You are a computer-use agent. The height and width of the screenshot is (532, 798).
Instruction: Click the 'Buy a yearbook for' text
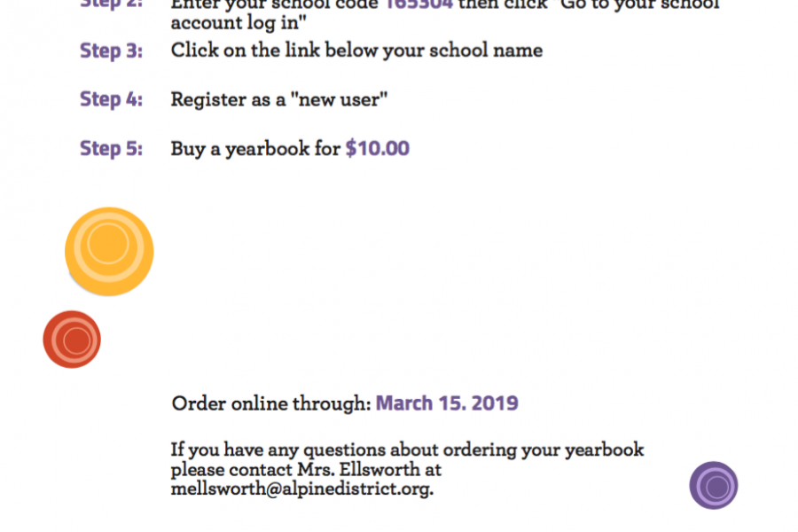click(255, 149)
